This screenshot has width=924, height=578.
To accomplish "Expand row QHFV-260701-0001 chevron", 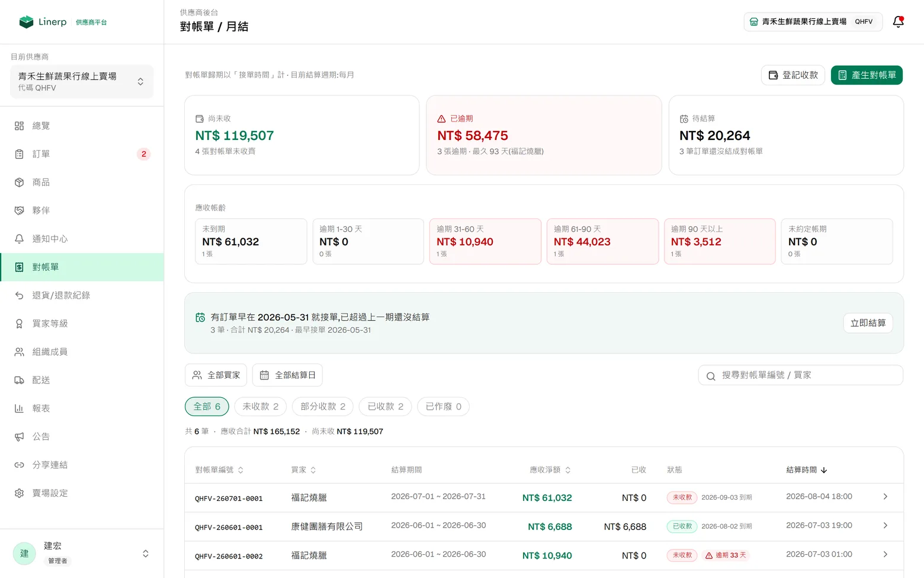I will [x=885, y=497].
